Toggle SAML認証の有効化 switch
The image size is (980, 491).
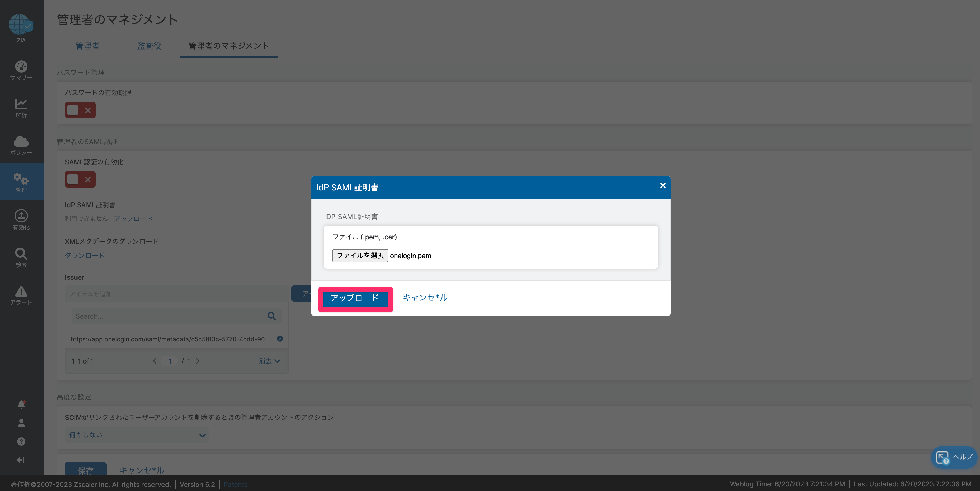coord(80,180)
